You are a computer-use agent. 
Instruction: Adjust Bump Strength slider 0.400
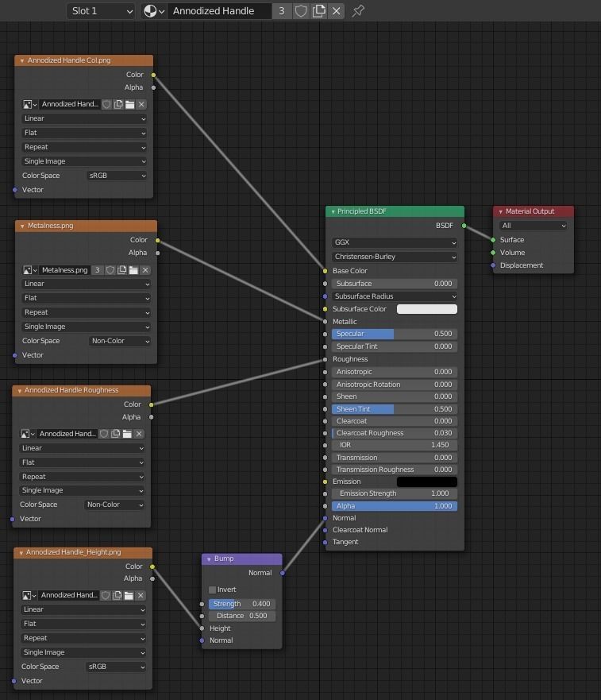coord(242,604)
